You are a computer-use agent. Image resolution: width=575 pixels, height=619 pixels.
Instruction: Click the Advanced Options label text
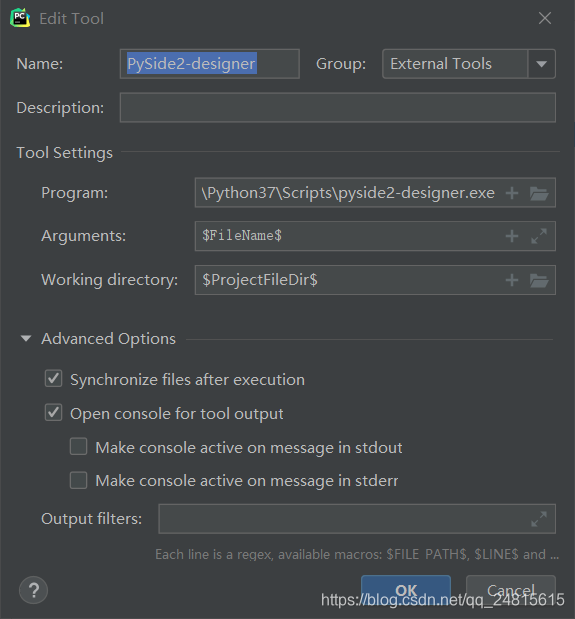tap(109, 339)
